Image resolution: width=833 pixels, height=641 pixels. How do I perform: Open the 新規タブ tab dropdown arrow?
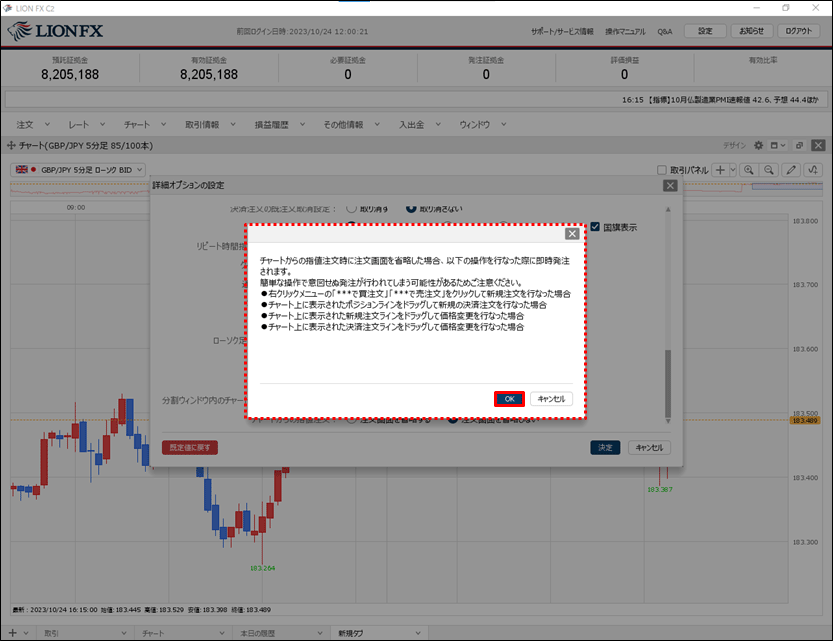click(x=418, y=633)
